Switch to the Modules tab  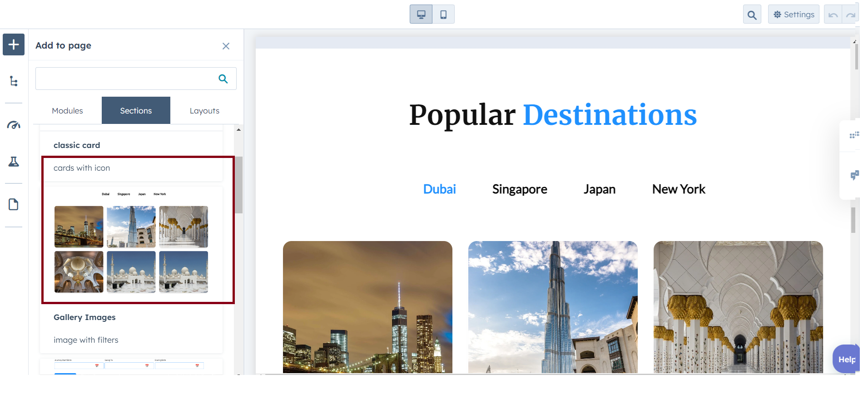[x=67, y=111]
